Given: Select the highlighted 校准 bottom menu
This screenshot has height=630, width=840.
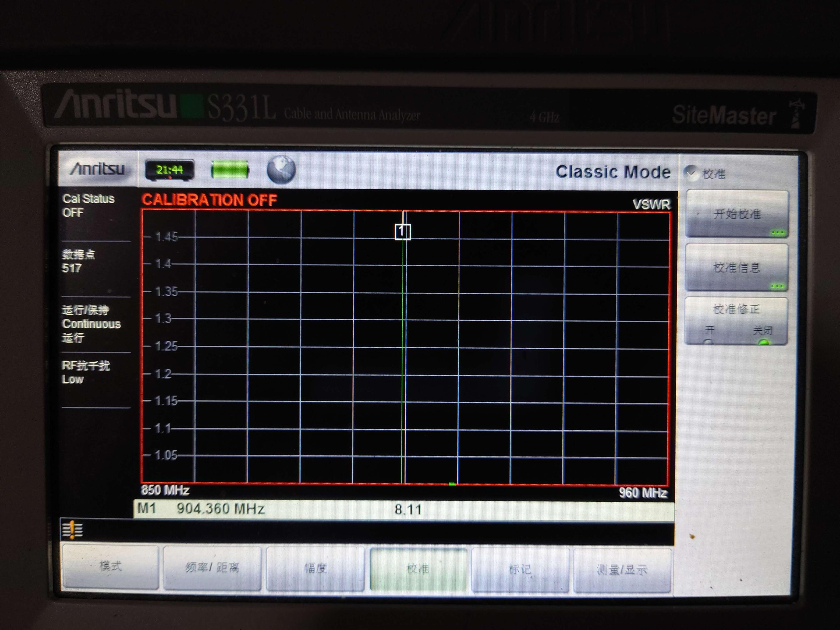Looking at the screenshot, I should (x=418, y=569).
